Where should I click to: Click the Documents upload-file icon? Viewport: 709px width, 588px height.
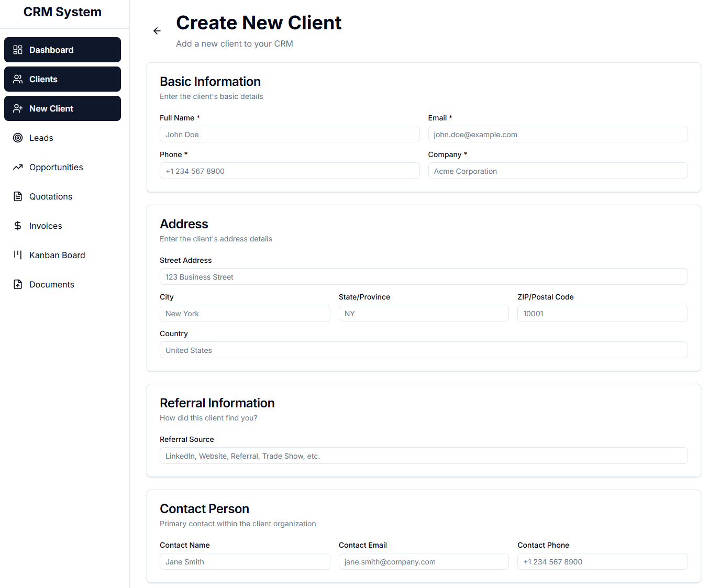click(x=18, y=284)
